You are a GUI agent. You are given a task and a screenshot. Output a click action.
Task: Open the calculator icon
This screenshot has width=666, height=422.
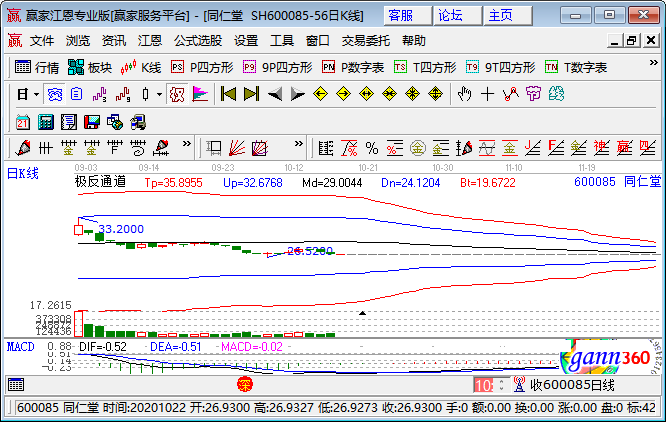(45, 122)
